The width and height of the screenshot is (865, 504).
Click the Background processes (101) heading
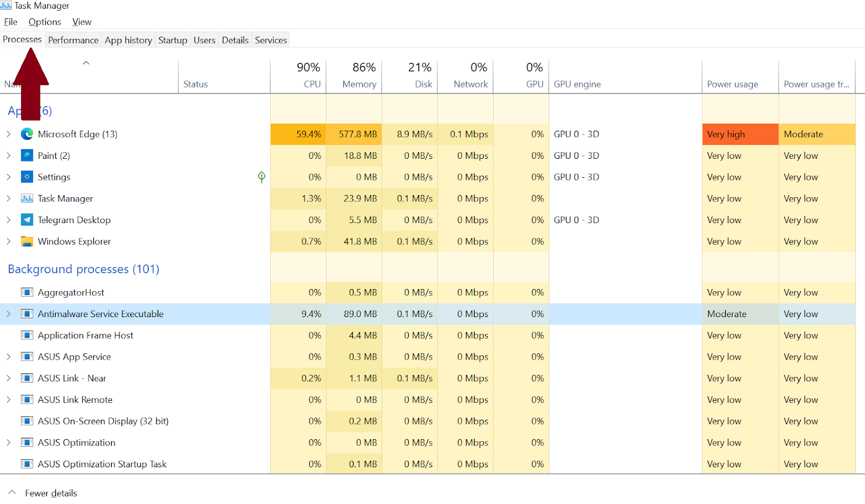pyautogui.click(x=84, y=269)
